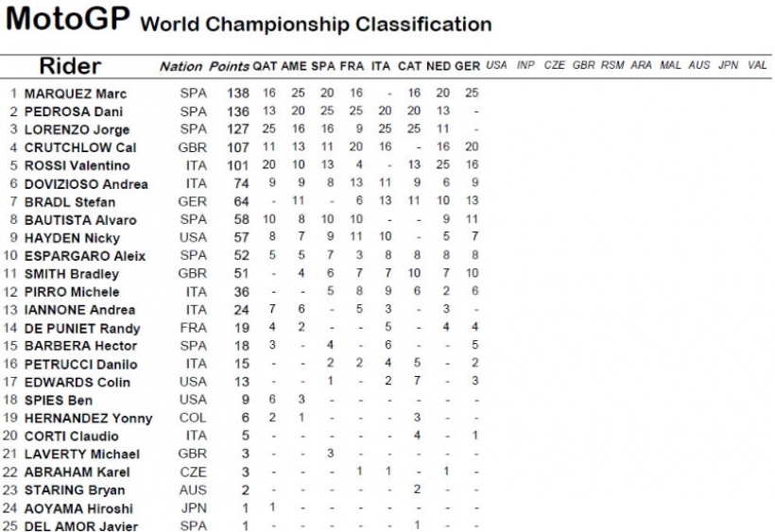Screen dimensions: 775x532
Task: Click CRUTCHLOW Cal's total of 107 points
Action: [x=238, y=147]
